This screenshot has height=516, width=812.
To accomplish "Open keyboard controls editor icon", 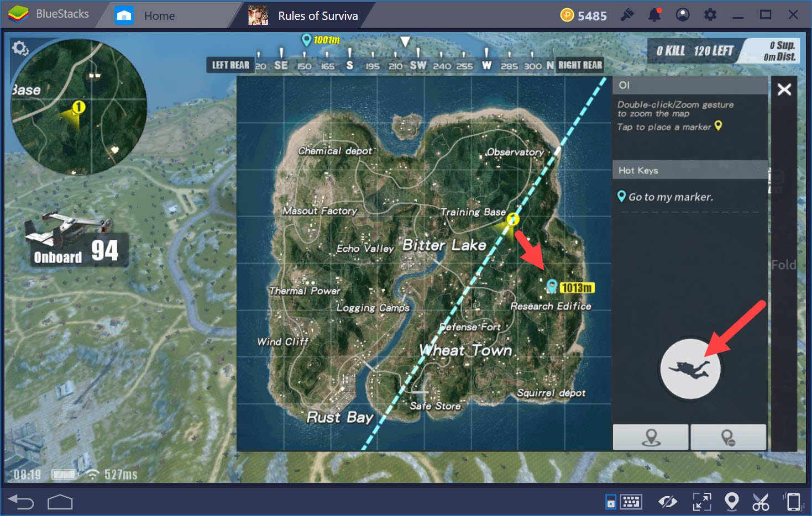I will pos(631,502).
